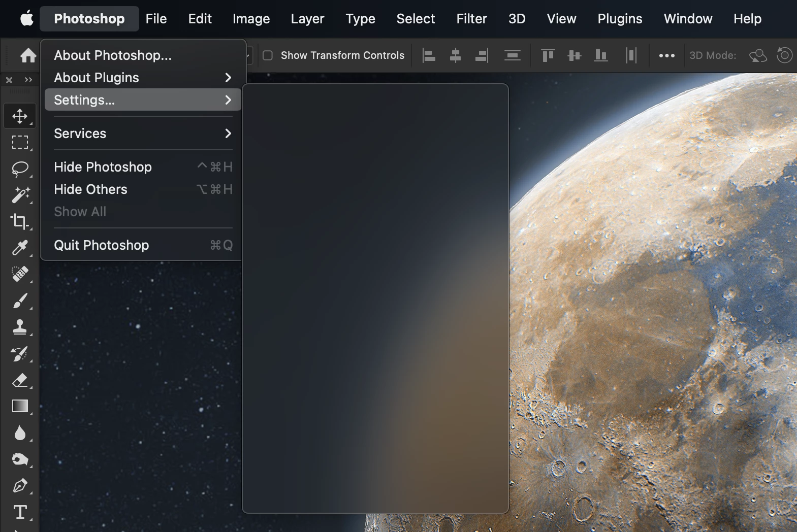This screenshot has width=797, height=532.
Task: Select the Spot Healing Brush tool
Action: point(20,274)
